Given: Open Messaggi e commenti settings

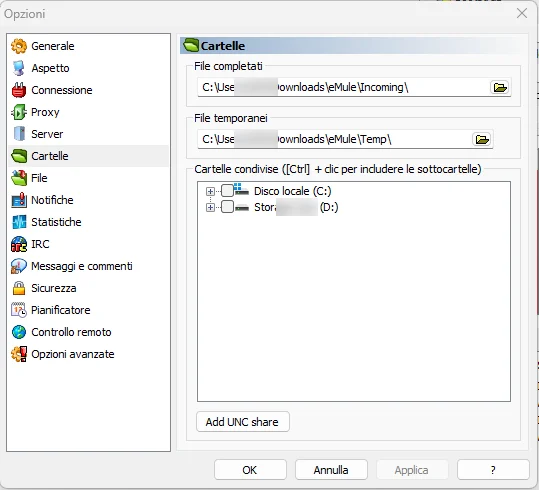Looking at the screenshot, I should [x=88, y=266].
